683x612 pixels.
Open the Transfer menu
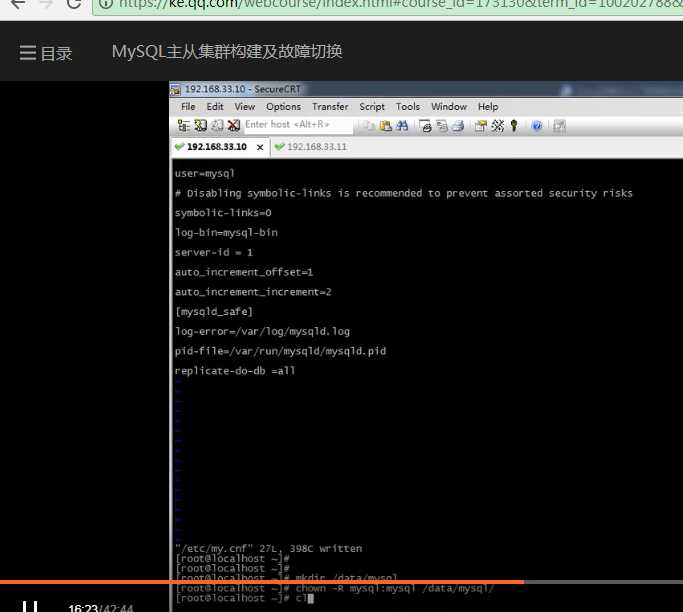coord(330,107)
